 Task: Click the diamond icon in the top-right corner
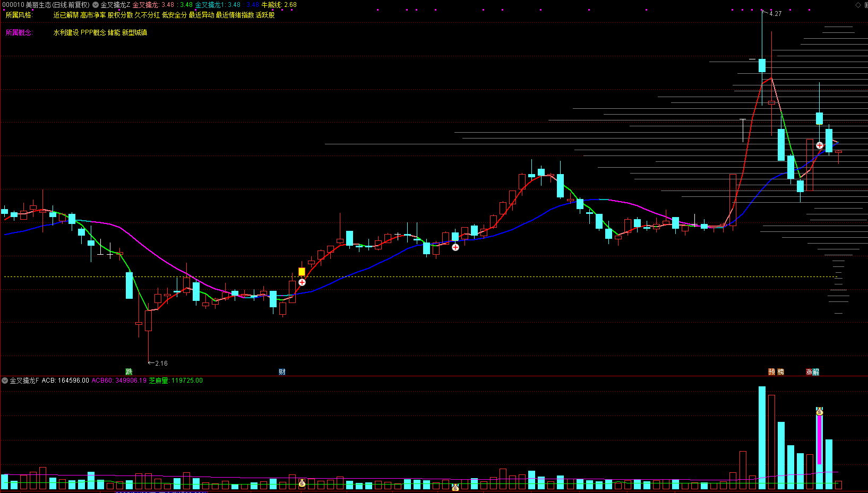pos(858,5)
